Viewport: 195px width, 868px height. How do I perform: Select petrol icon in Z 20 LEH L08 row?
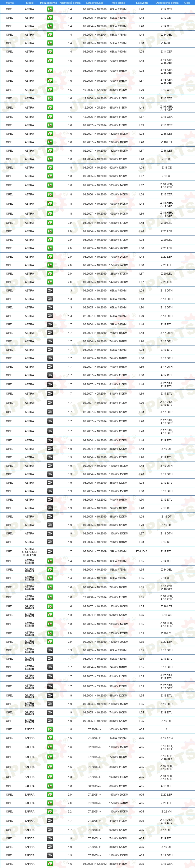tap(50, 265)
